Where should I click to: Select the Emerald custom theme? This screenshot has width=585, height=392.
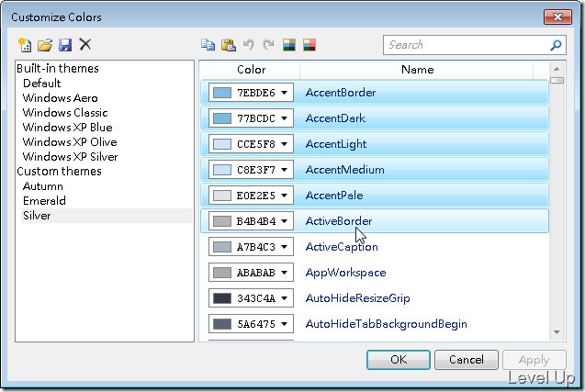coord(44,201)
